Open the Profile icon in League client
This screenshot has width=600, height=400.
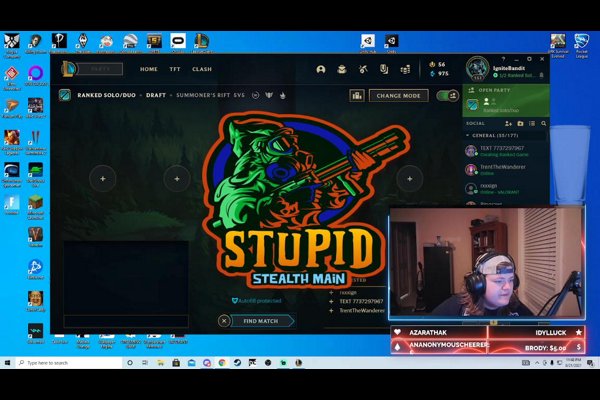[321, 69]
